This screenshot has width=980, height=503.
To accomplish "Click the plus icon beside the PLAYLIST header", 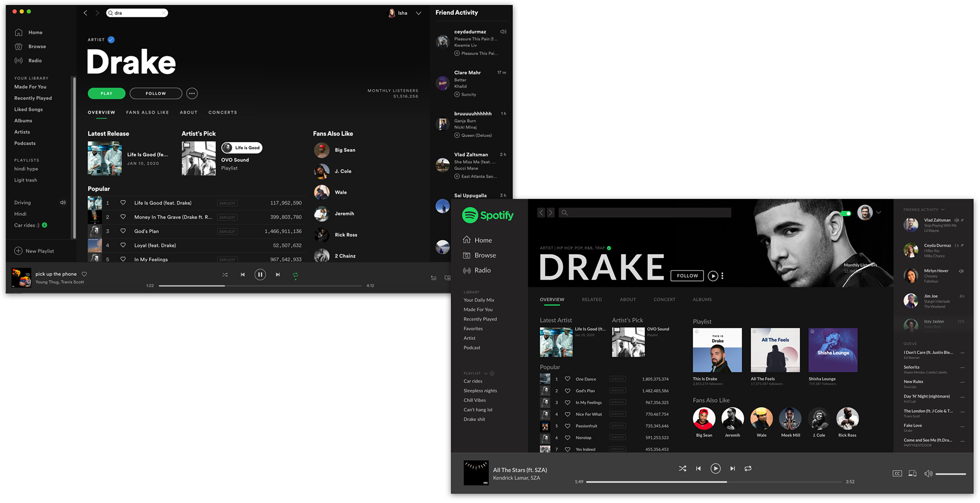I will coord(492,373).
